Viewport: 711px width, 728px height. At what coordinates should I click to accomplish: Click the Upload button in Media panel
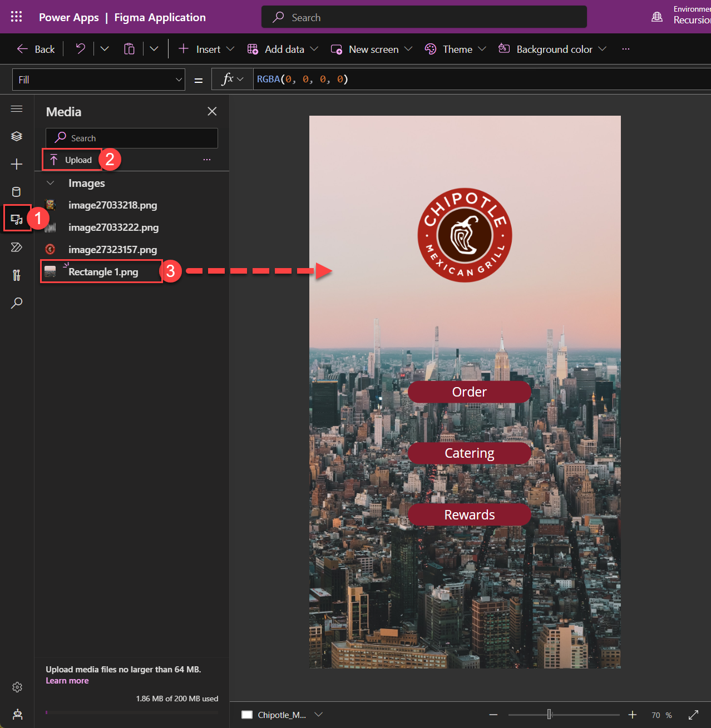[72, 160]
